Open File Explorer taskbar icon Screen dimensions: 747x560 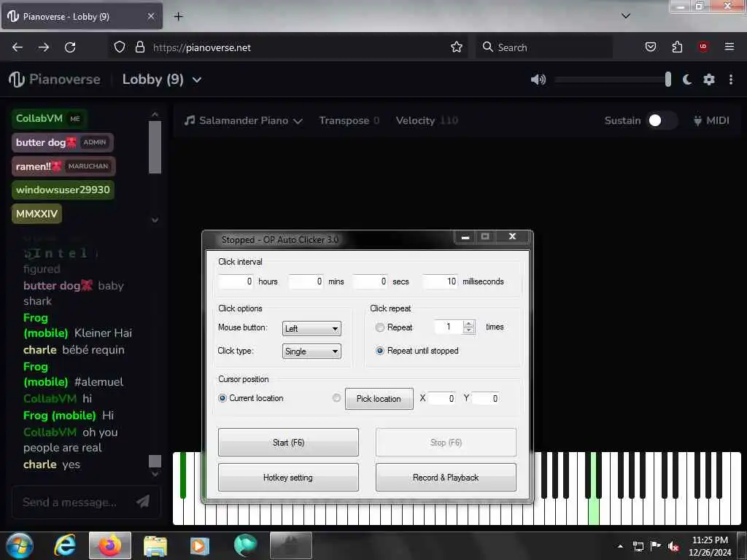click(155, 545)
